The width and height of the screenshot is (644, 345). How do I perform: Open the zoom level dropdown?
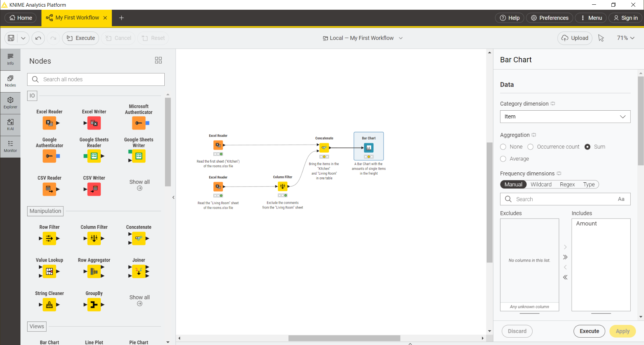tap(626, 38)
